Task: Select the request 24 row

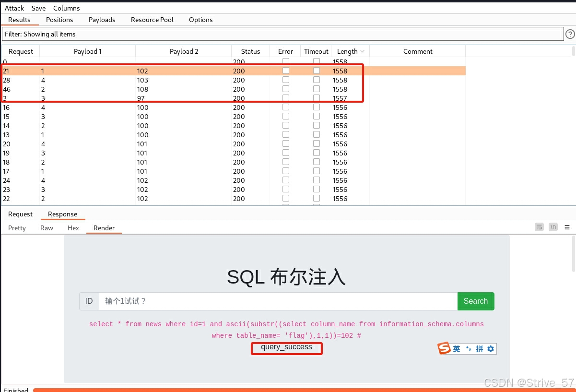Action: click(x=234, y=180)
